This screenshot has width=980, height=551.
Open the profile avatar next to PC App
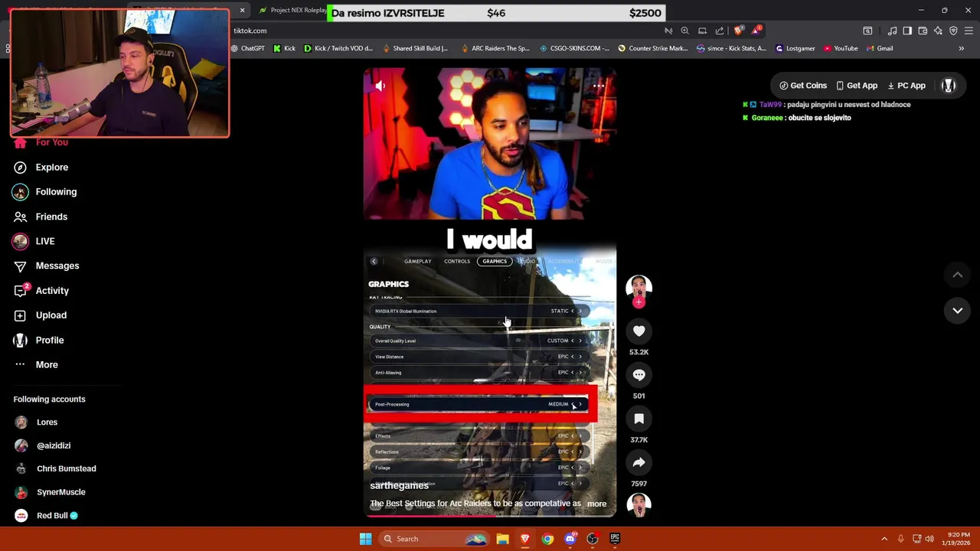(949, 86)
